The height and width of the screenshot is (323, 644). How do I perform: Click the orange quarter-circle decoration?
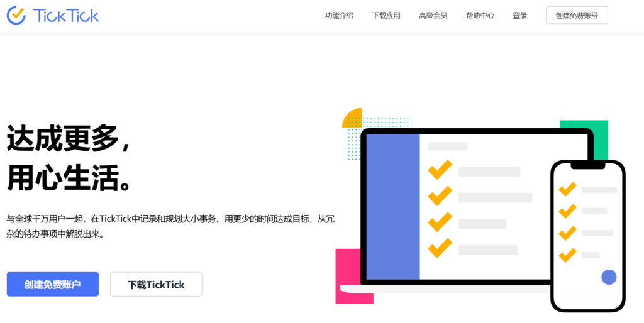[x=353, y=119]
